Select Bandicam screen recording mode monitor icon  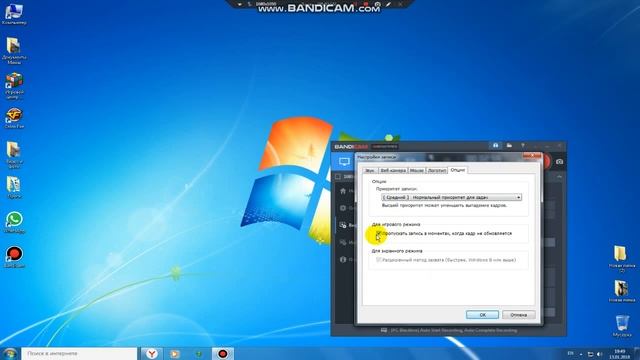(x=344, y=162)
